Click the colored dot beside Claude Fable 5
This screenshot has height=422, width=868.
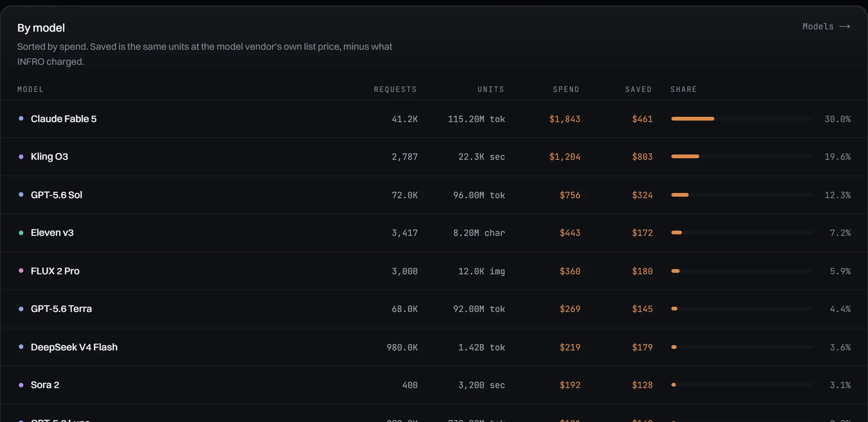click(21, 119)
